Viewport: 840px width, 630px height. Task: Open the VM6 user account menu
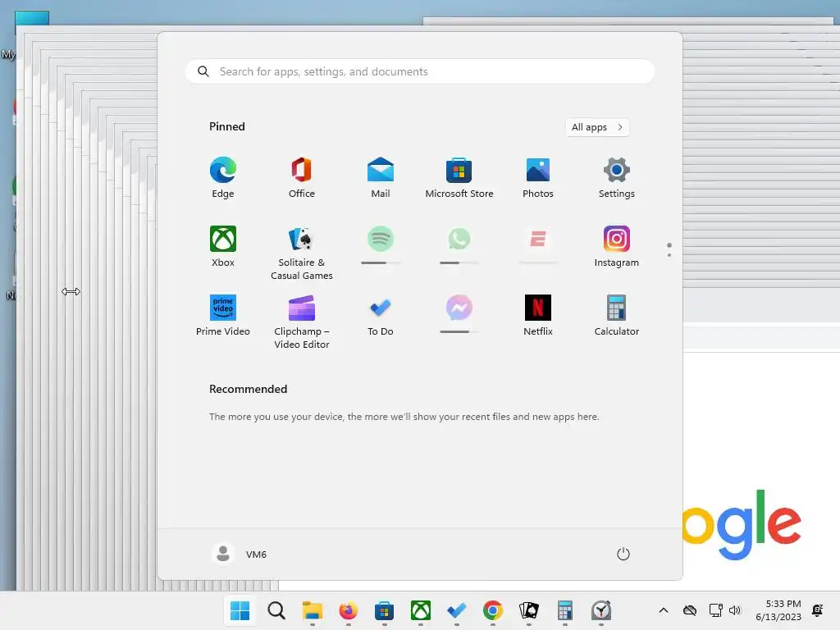click(x=240, y=554)
